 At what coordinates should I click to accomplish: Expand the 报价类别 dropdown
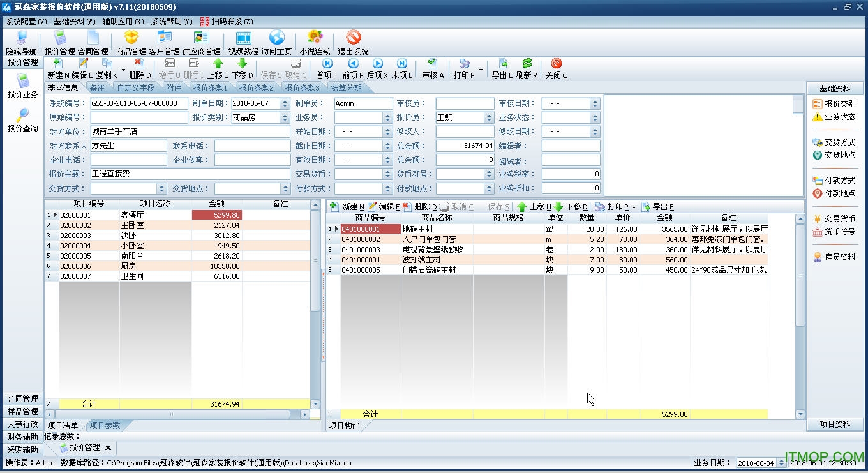coord(285,117)
